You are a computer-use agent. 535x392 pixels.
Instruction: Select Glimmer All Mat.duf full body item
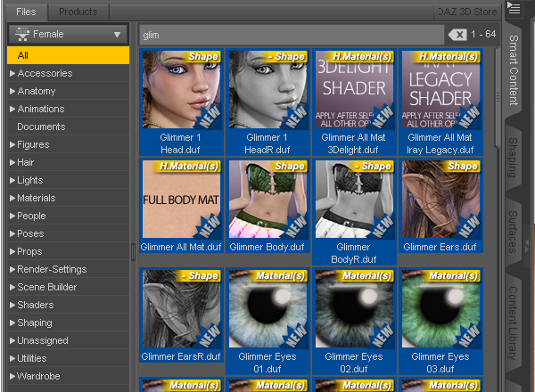(x=181, y=206)
